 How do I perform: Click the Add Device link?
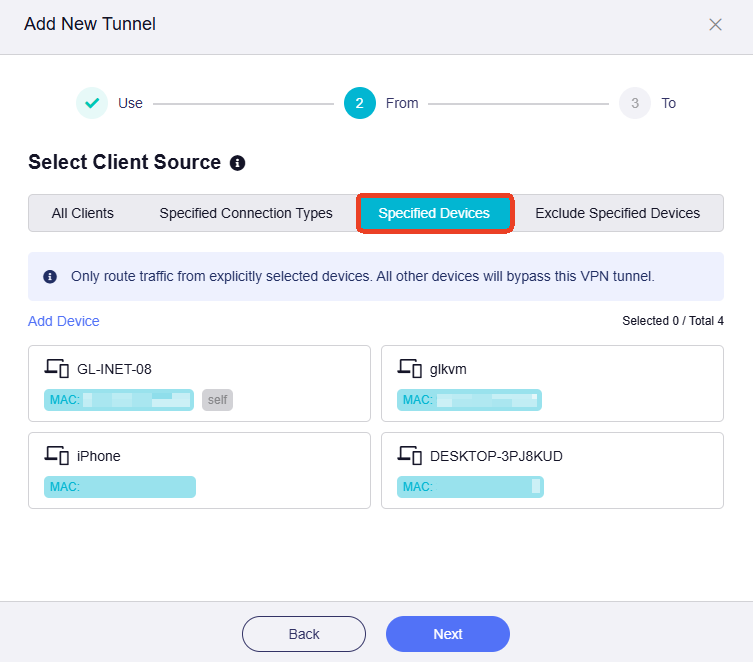[64, 321]
